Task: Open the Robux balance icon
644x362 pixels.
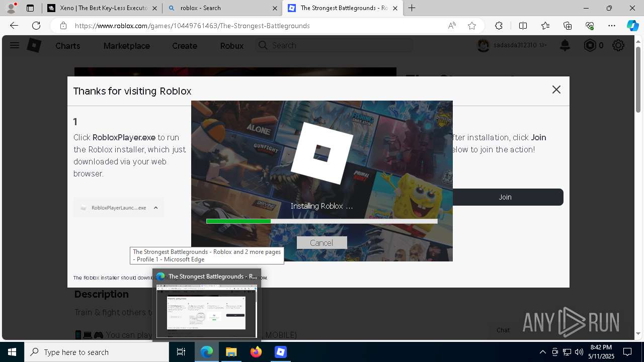Action: click(590, 46)
